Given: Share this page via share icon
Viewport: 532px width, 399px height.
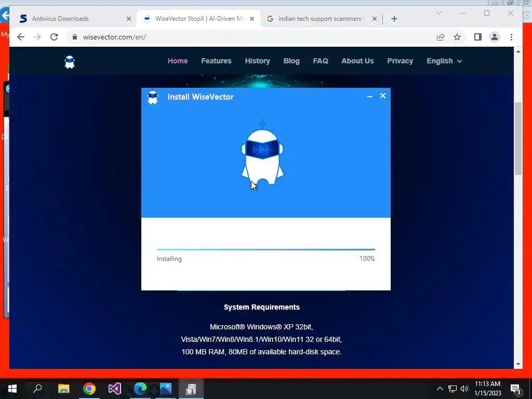Looking at the screenshot, I should coord(441,37).
